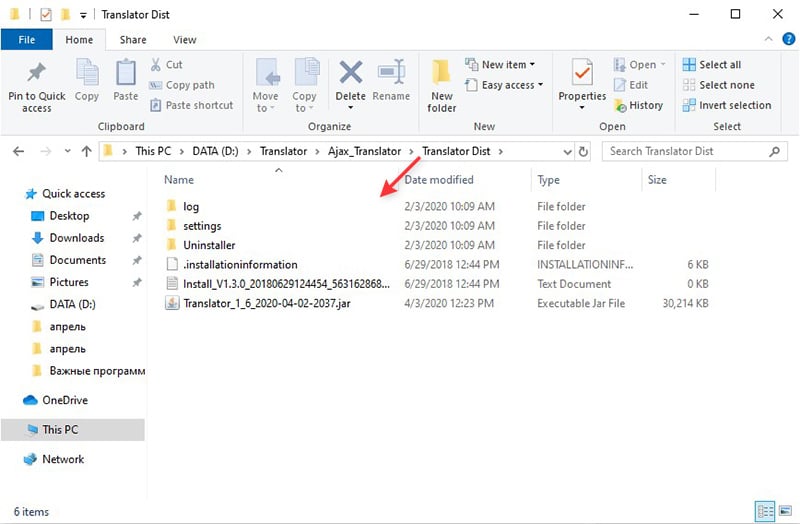Click Translator in address breadcrumb
Viewport: 800px width, 524px height.
pyautogui.click(x=283, y=152)
